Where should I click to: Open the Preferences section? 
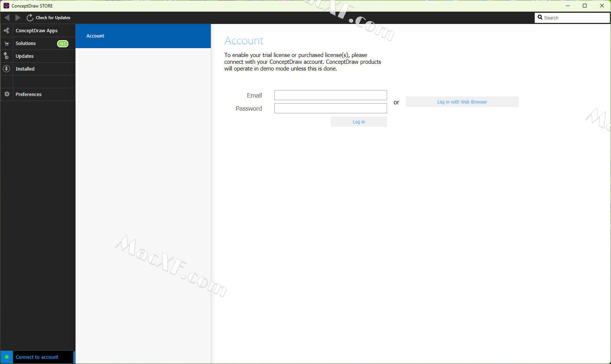click(29, 95)
